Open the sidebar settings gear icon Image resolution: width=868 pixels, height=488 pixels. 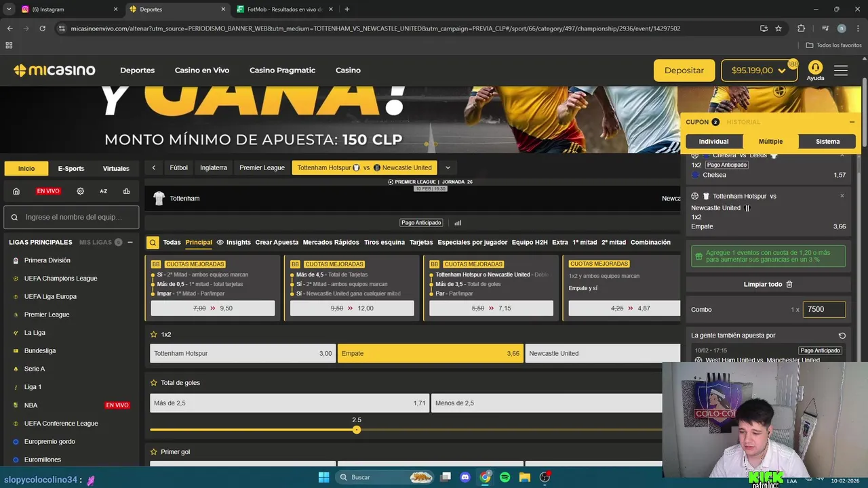80,191
